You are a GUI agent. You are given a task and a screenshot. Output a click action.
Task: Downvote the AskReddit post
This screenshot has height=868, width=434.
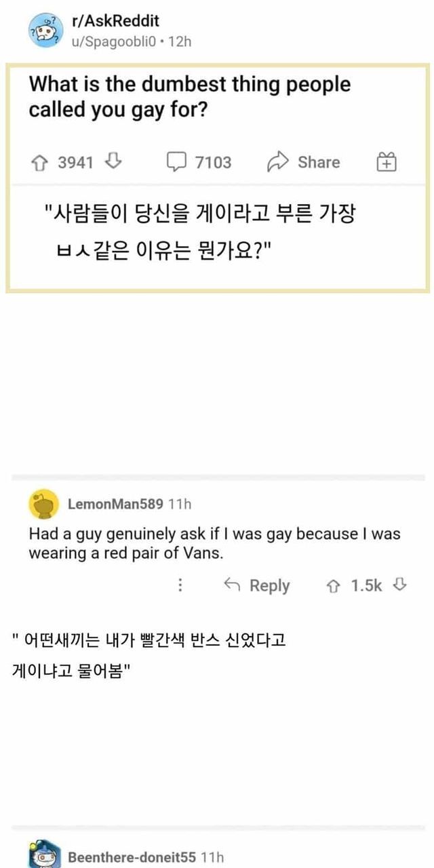coord(114,162)
